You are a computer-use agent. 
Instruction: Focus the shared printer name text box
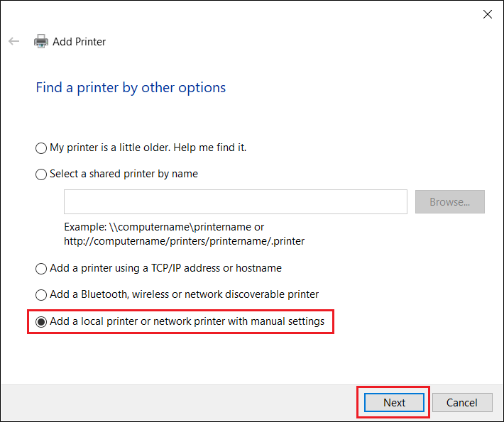pyautogui.click(x=235, y=201)
